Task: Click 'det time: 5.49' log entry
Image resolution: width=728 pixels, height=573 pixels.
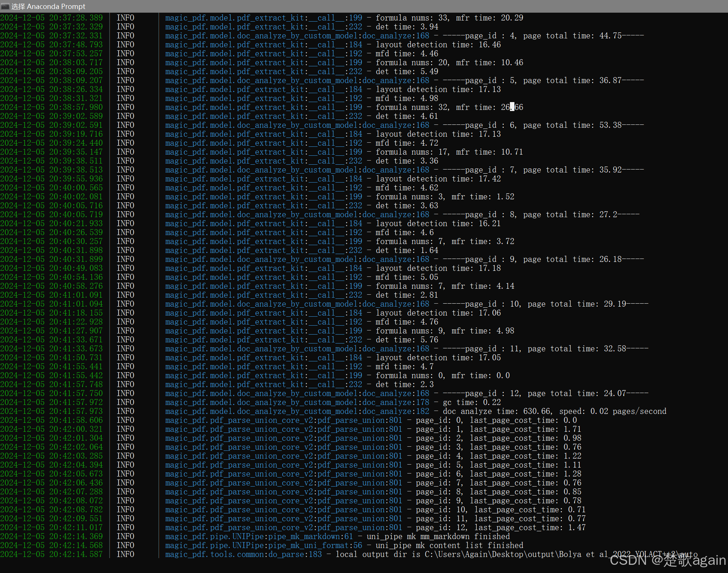Action: coord(407,72)
